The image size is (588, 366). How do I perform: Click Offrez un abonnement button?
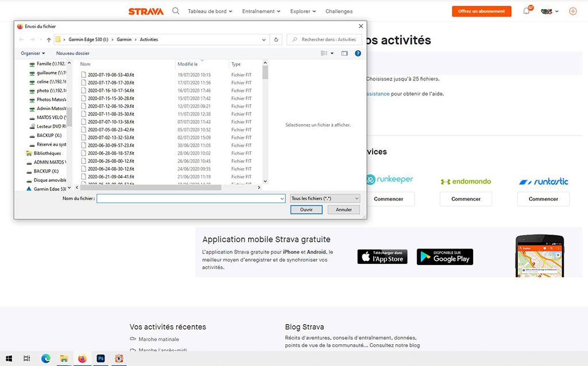click(482, 11)
